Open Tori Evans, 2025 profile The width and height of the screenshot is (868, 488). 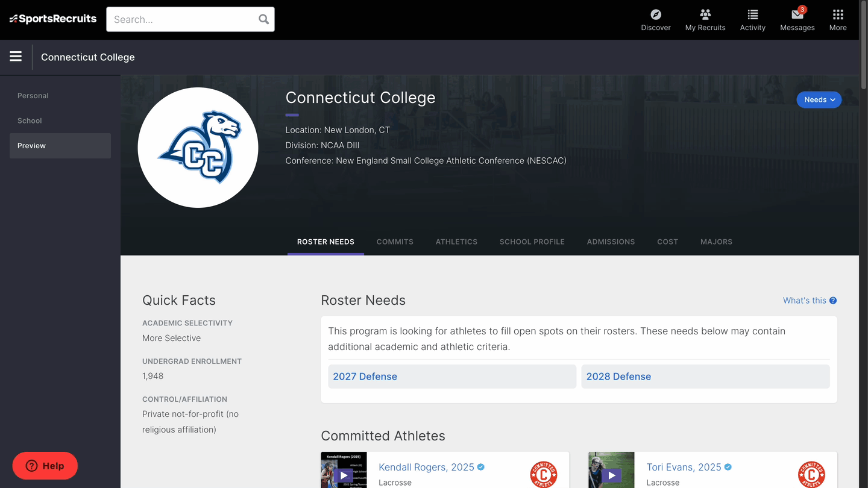684,467
